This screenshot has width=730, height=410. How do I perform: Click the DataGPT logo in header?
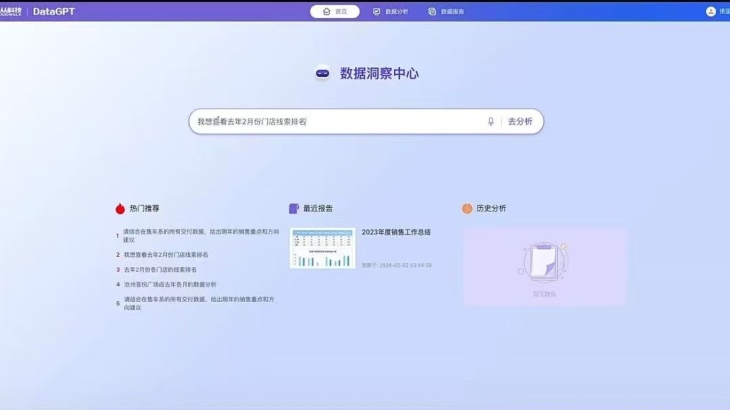click(x=53, y=11)
